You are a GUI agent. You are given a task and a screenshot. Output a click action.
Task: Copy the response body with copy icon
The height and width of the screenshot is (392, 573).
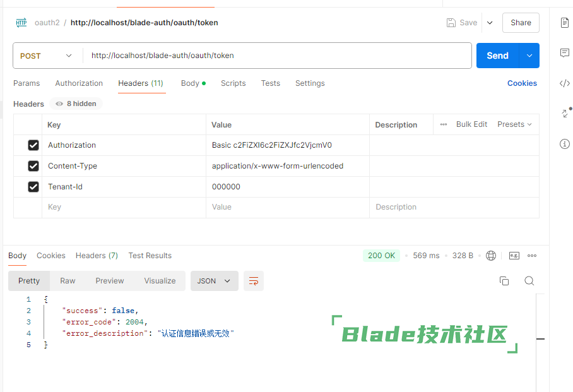504,281
